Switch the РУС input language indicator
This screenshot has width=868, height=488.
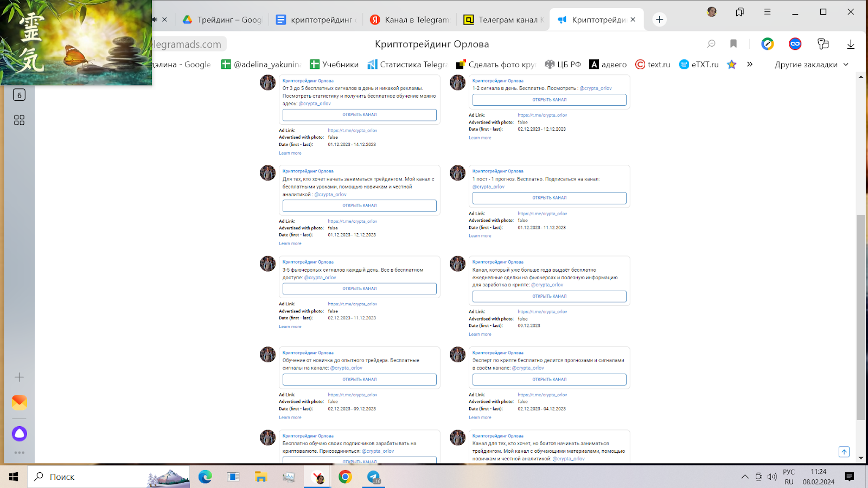click(x=789, y=477)
